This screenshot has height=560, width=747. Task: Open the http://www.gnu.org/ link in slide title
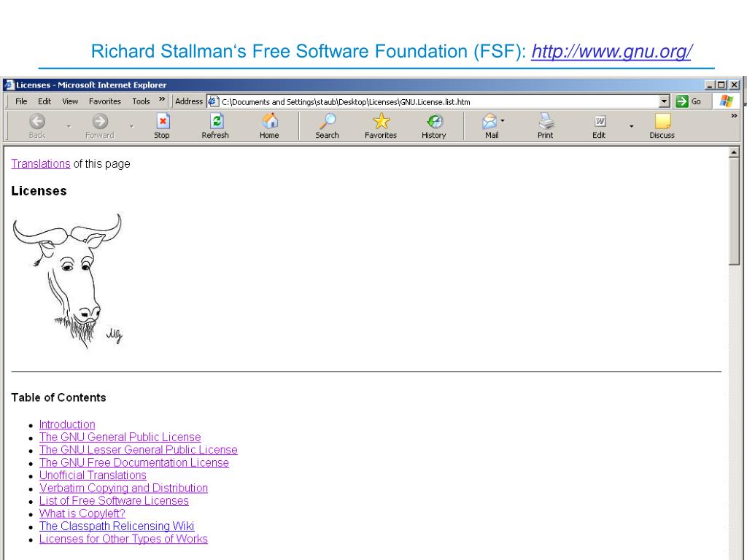pos(612,52)
